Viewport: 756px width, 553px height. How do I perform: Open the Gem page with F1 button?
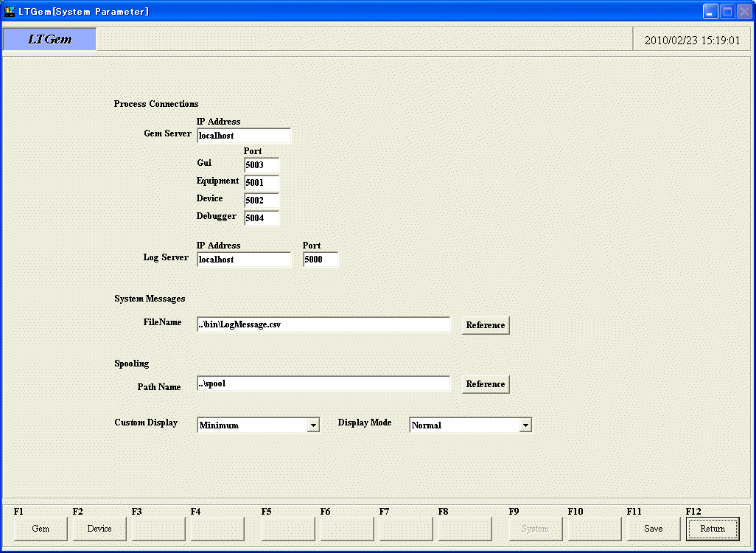coord(41,529)
